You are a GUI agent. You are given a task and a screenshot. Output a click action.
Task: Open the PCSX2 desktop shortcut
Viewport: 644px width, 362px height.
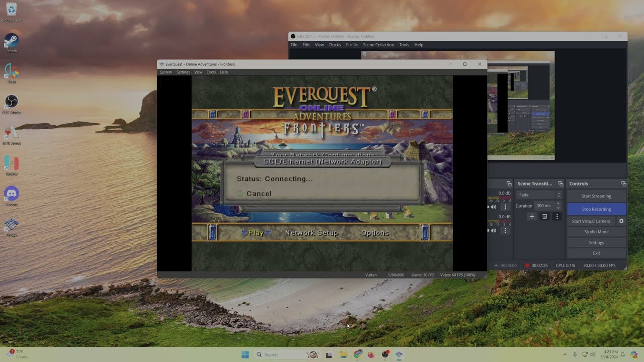(x=11, y=227)
